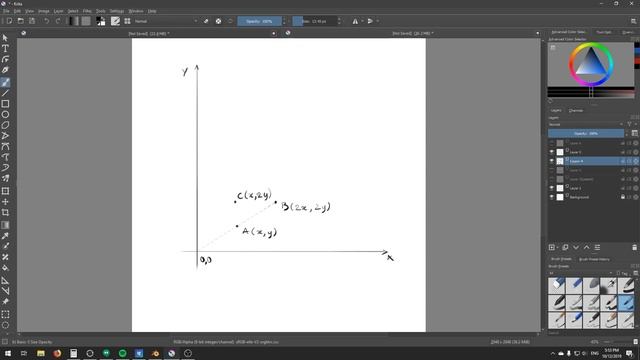Open the brush preset tag All dropdown

click(x=580, y=273)
